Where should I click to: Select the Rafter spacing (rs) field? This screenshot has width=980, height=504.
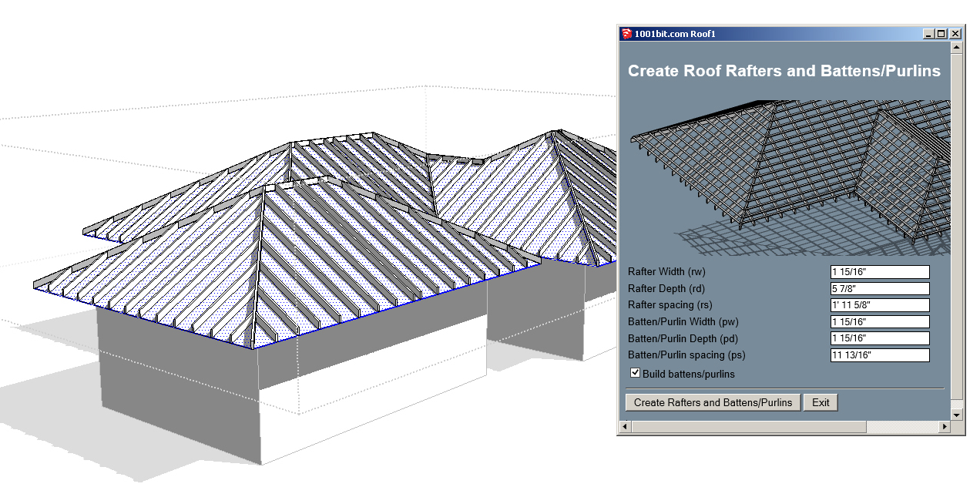pos(879,305)
